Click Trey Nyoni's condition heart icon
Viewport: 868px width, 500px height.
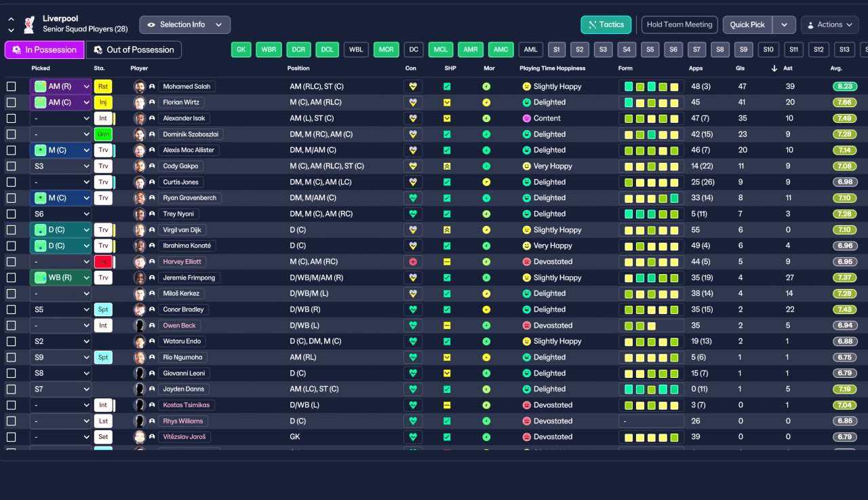(x=412, y=214)
